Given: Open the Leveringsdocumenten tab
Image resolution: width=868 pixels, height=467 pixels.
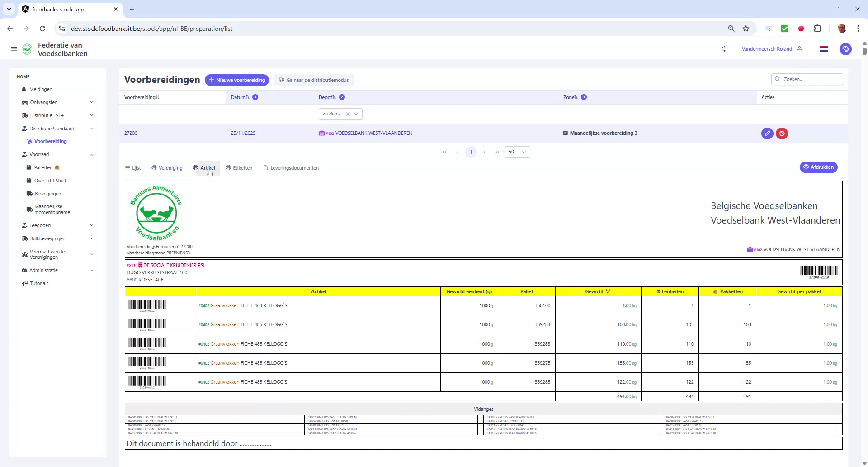Looking at the screenshot, I should pos(291,167).
